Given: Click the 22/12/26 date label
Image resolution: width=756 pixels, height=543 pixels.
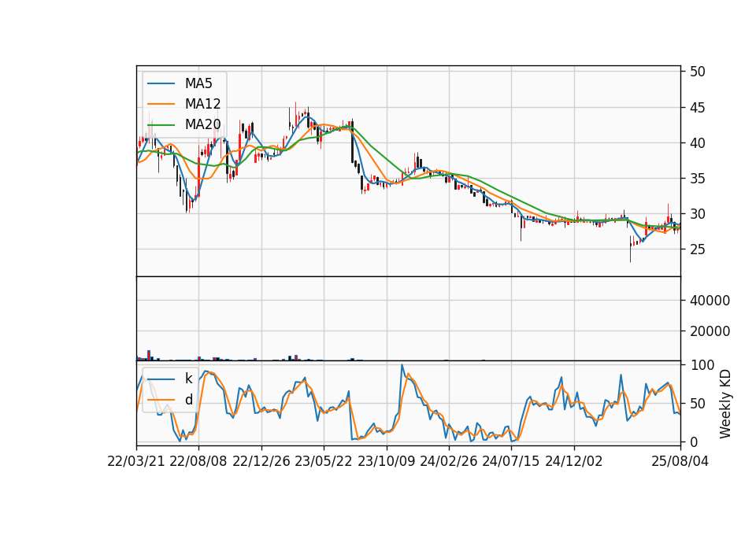Looking at the screenshot, I should pos(261,461).
